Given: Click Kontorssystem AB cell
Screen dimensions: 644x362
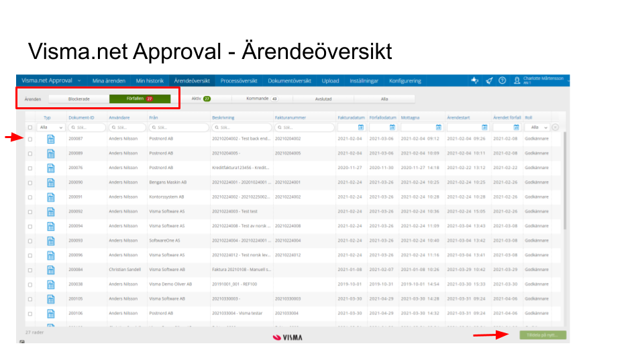Looking at the screenshot, I should (x=167, y=197).
